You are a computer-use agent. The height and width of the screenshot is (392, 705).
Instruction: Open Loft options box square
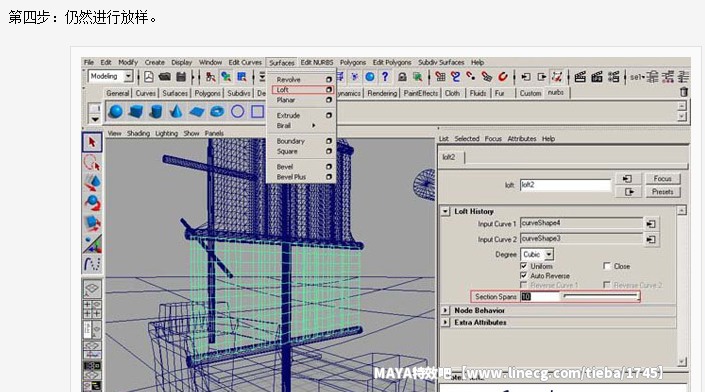pos(329,90)
